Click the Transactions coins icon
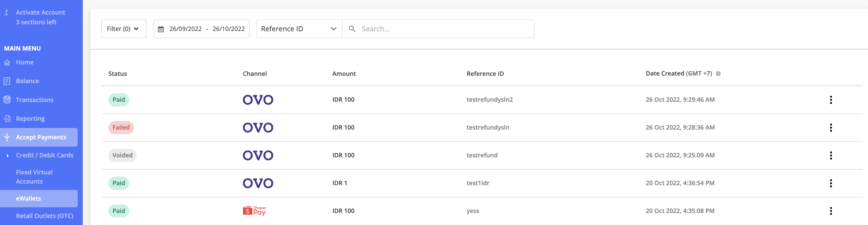The width and height of the screenshot is (868, 225). 7,100
